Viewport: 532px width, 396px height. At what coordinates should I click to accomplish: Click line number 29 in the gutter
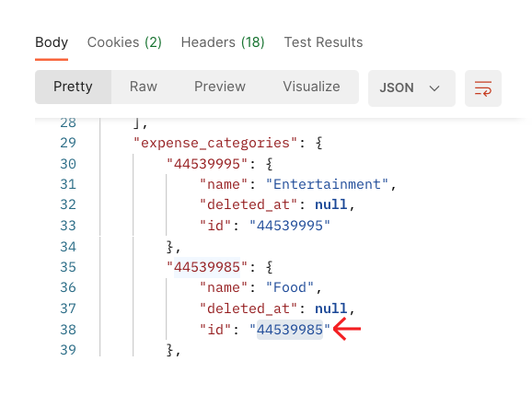(x=68, y=143)
